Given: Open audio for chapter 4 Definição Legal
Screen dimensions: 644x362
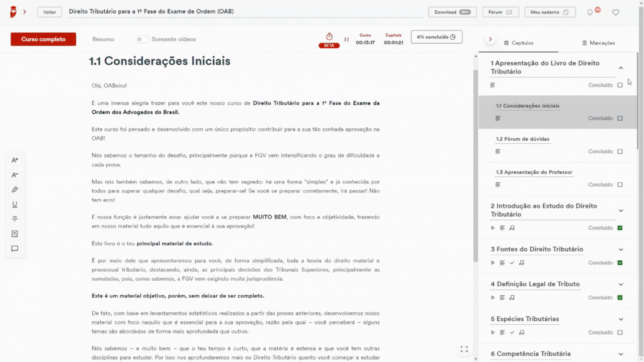Looking at the screenshot, I should [512, 298].
